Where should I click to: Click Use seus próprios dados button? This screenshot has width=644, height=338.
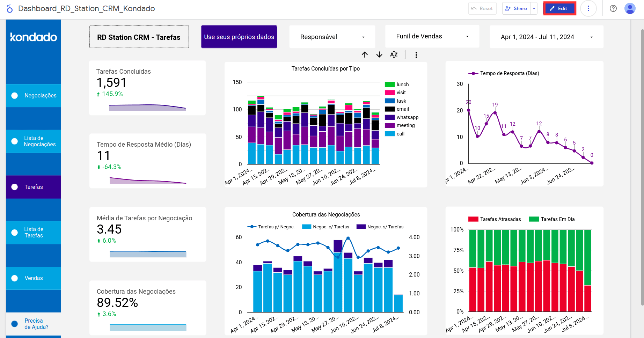point(239,37)
